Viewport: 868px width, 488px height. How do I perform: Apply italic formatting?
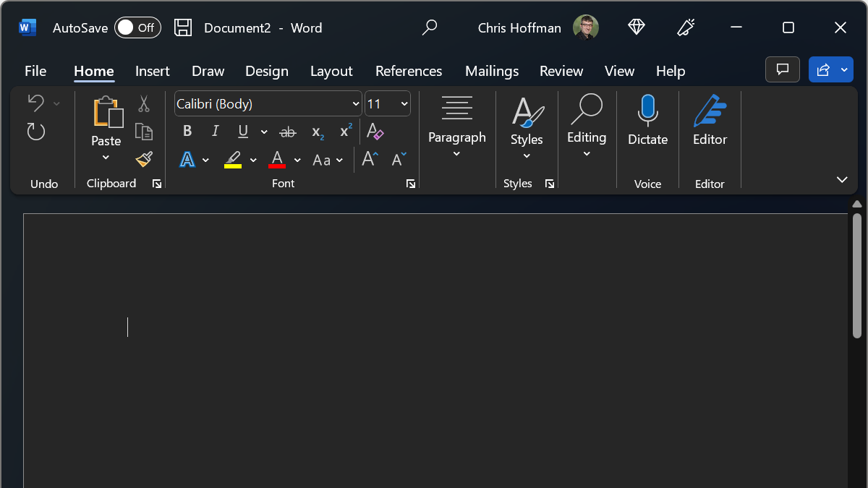tap(215, 131)
